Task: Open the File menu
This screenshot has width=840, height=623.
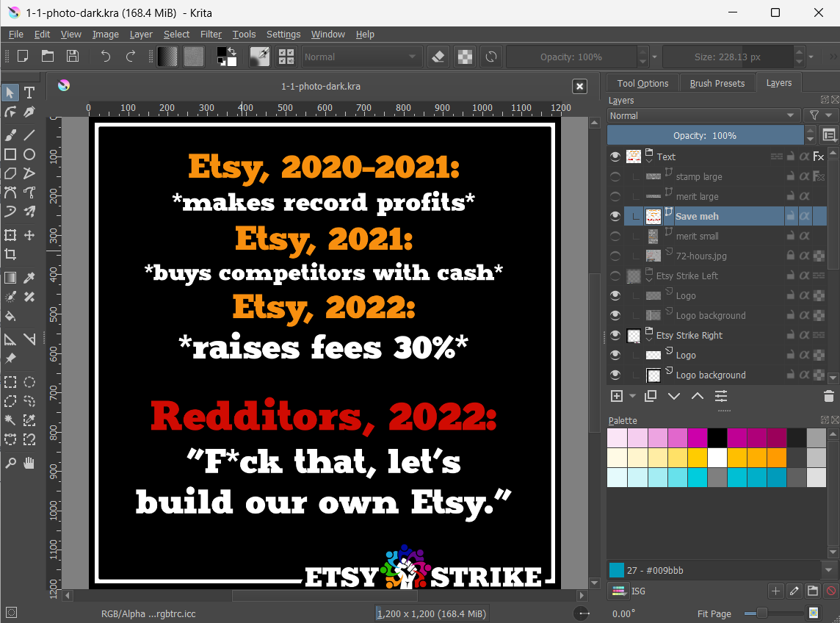Action: point(16,35)
